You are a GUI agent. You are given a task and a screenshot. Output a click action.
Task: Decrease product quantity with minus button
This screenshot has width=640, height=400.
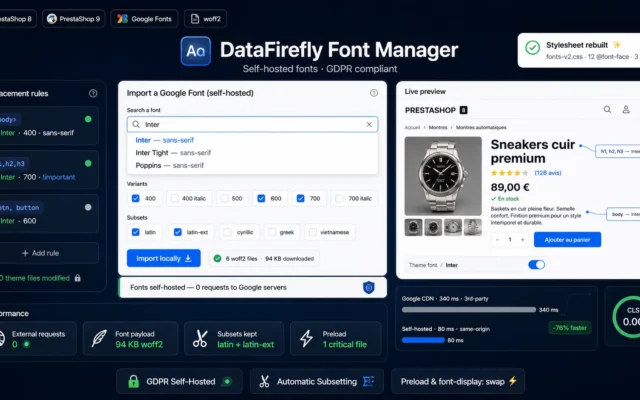click(x=497, y=240)
